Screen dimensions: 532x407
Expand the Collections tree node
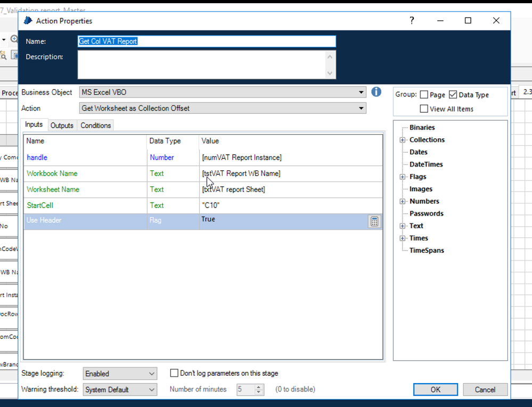pos(403,140)
